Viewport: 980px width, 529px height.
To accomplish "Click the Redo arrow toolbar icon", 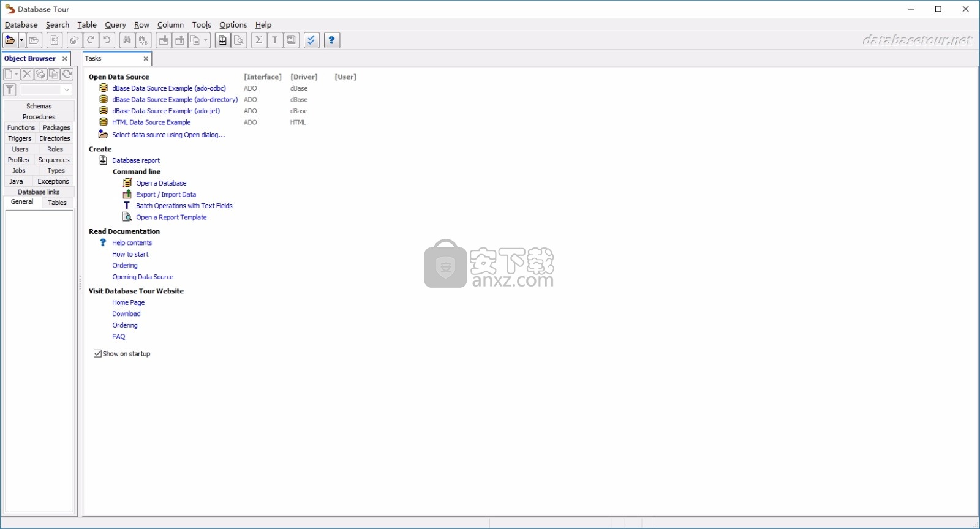I will [x=91, y=40].
